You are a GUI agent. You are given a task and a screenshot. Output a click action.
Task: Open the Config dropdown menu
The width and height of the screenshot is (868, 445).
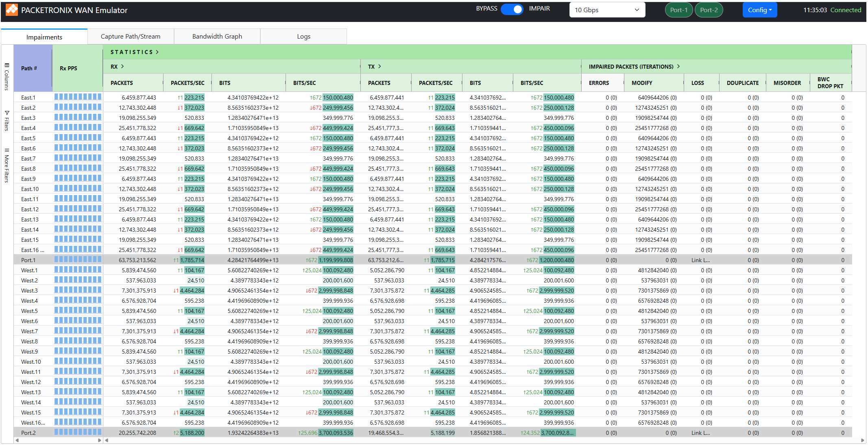pos(760,10)
